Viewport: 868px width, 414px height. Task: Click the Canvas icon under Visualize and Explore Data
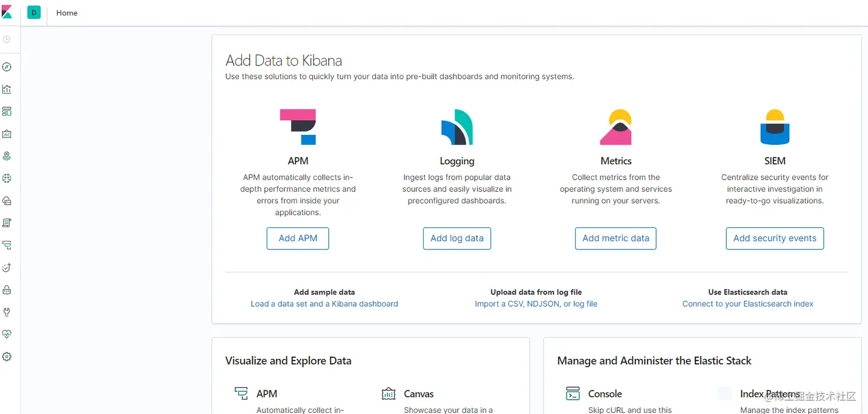389,393
